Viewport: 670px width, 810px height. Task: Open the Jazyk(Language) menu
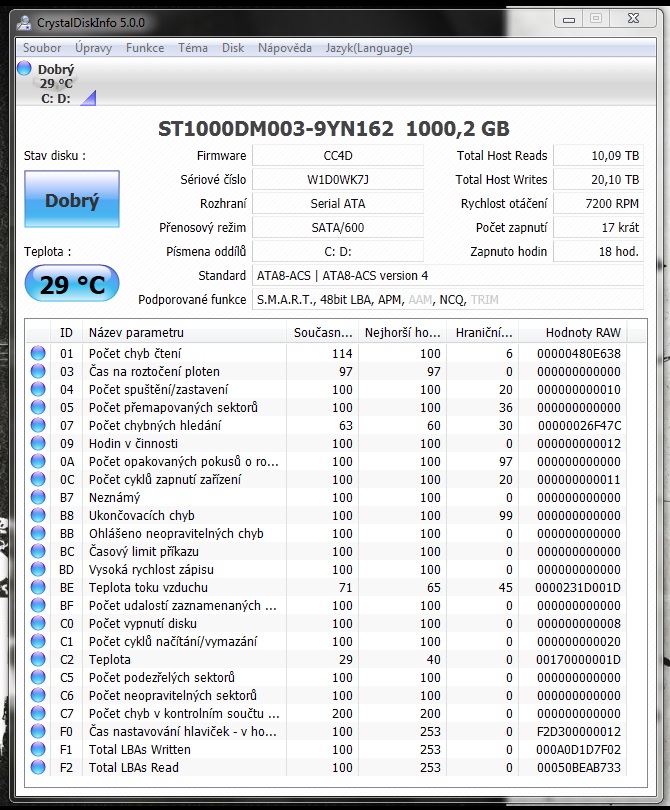(369, 48)
